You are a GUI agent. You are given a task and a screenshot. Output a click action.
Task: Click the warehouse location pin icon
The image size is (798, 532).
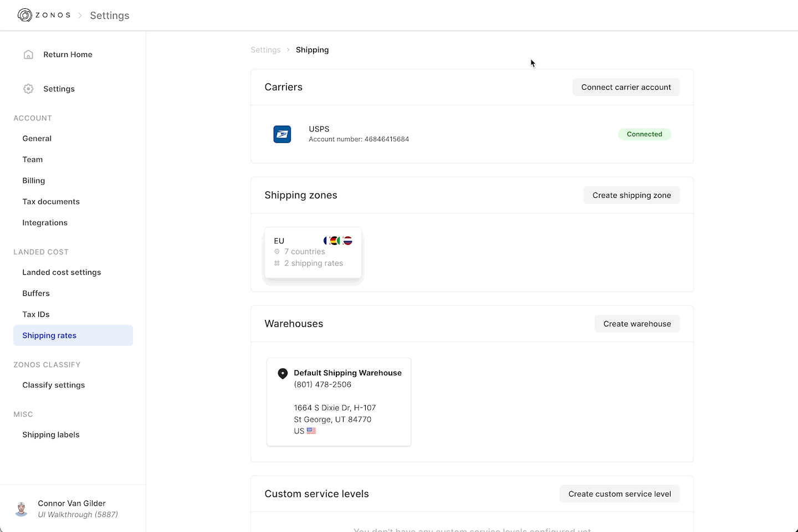click(x=283, y=374)
